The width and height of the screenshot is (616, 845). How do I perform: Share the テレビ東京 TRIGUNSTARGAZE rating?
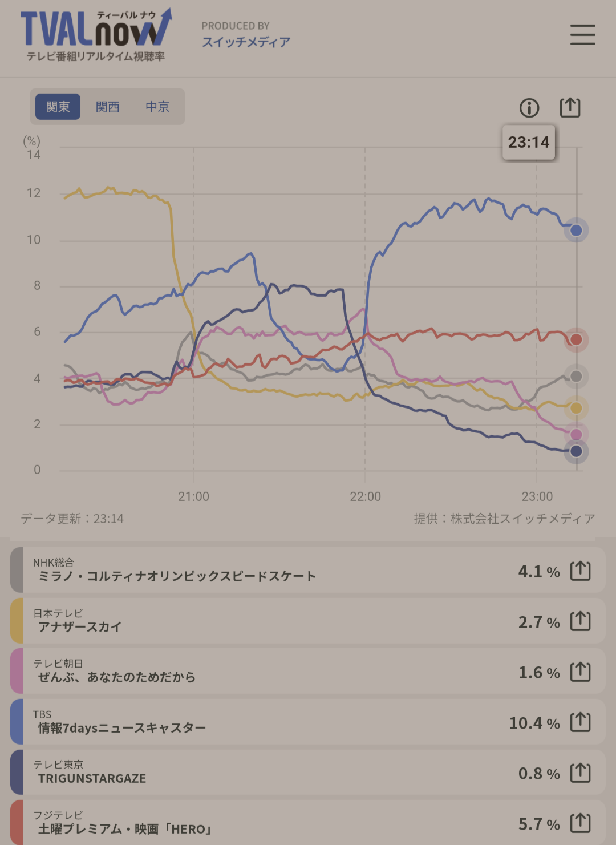(580, 773)
